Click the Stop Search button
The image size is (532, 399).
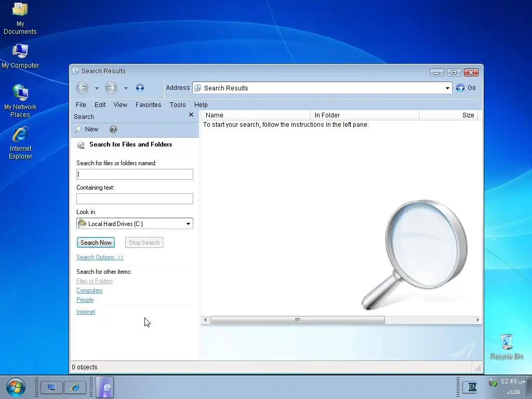coord(144,243)
